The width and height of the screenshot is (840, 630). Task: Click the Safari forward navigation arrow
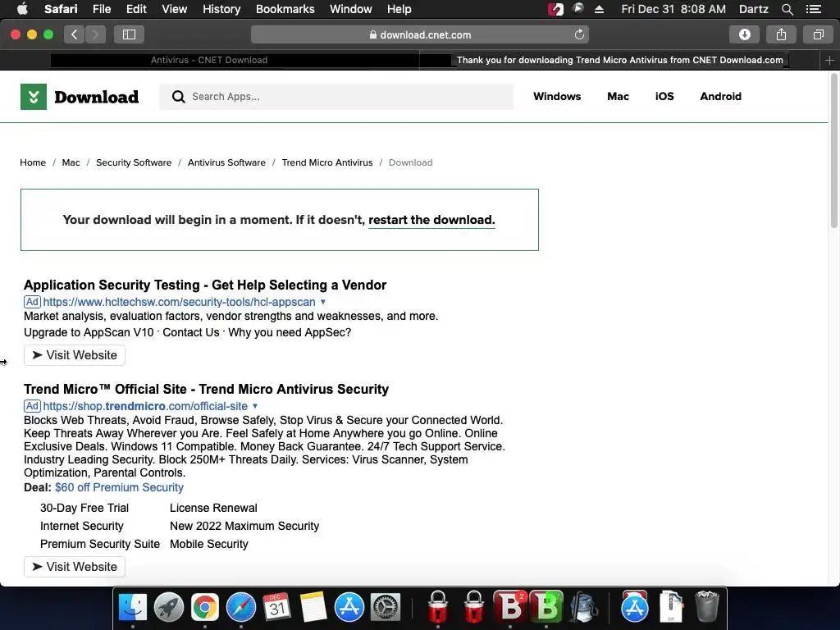(x=95, y=34)
